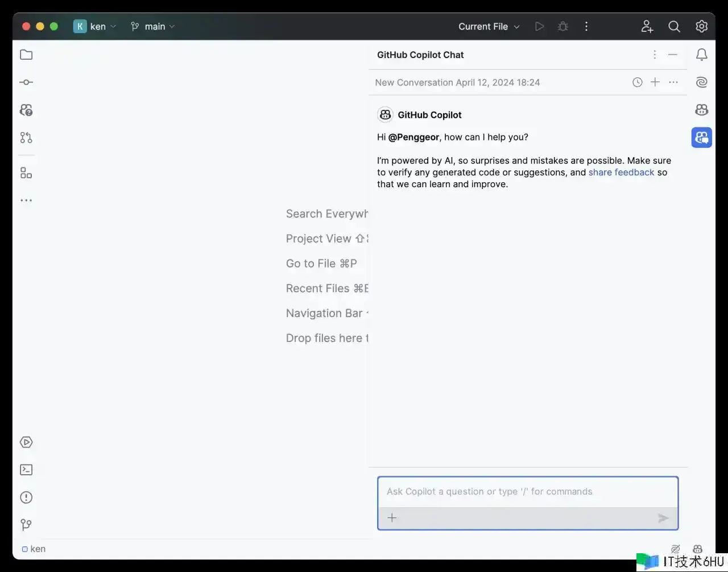Open the Services tool window
Viewport: 728px width, 572px height.
[26, 442]
